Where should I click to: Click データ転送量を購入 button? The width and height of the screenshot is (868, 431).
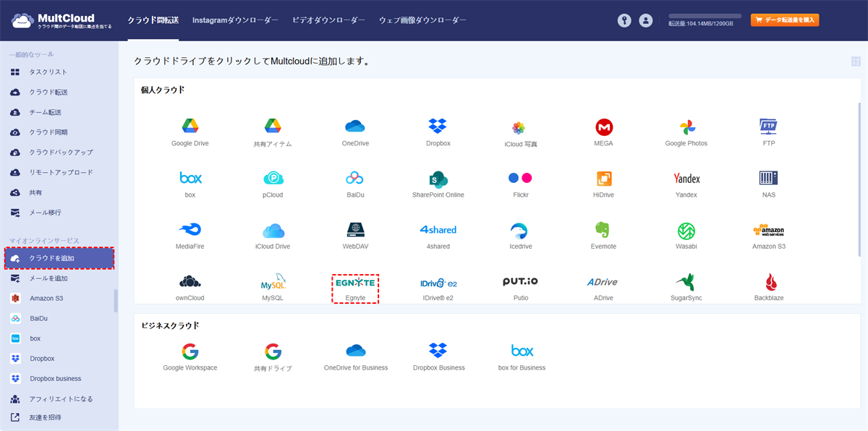(x=784, y=20)
